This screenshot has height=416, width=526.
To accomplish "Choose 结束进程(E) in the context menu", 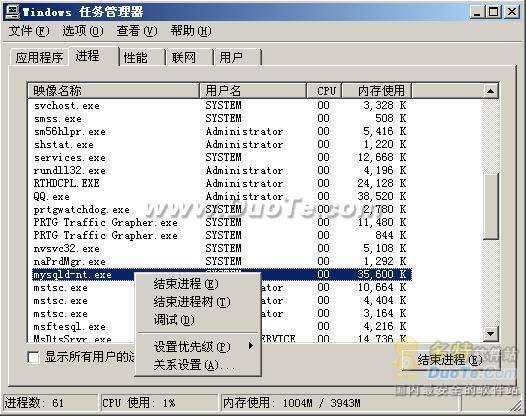I will click(197, 284).
